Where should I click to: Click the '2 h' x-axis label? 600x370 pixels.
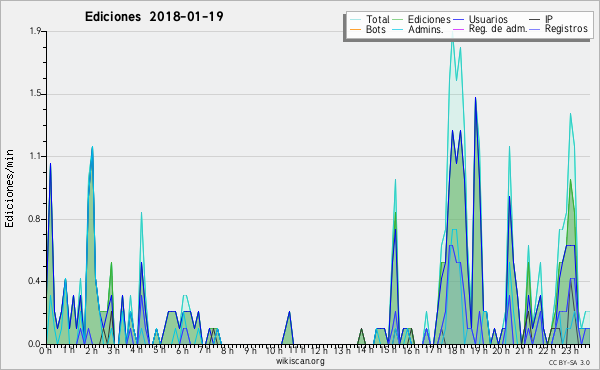coord(91,351)
